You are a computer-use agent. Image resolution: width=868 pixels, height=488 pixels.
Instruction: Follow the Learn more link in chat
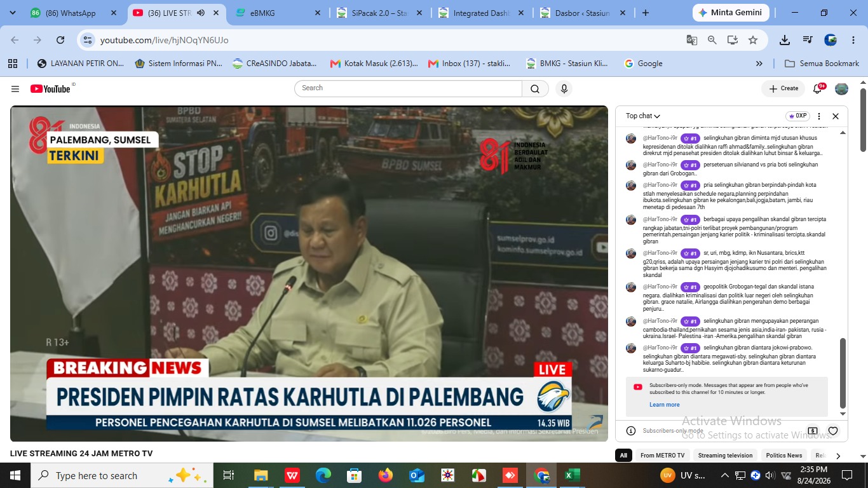click(665, 405)
